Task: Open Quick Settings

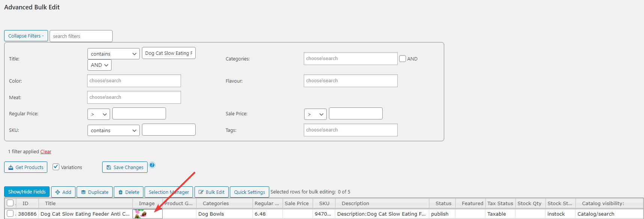Action: 249,192
